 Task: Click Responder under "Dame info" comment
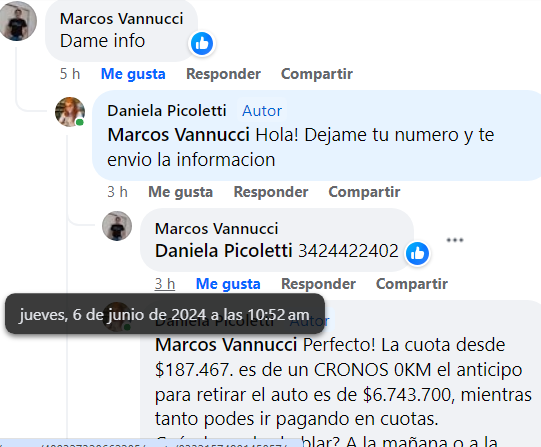tap(224, 74)
